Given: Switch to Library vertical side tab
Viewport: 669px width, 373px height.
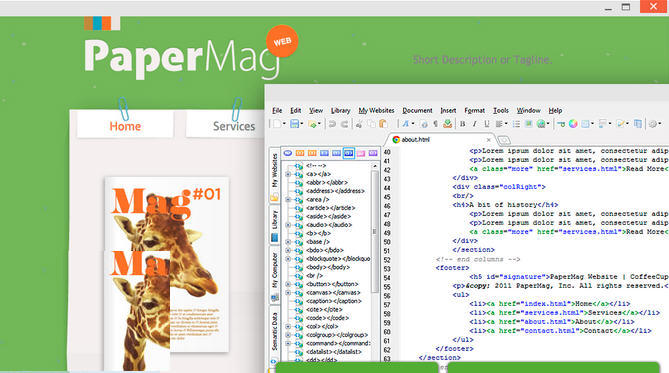Looking at the screenshot, I should click(x=274, y=224).
